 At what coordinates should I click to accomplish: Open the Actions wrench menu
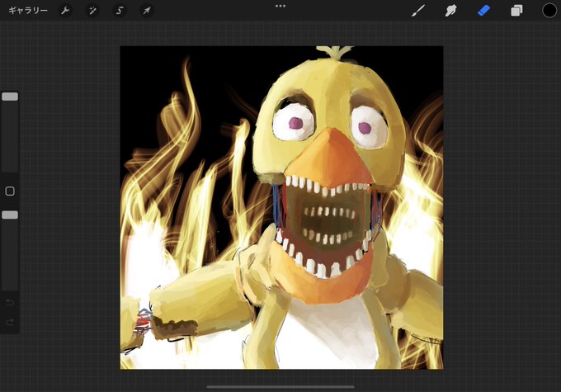point(65,11)
